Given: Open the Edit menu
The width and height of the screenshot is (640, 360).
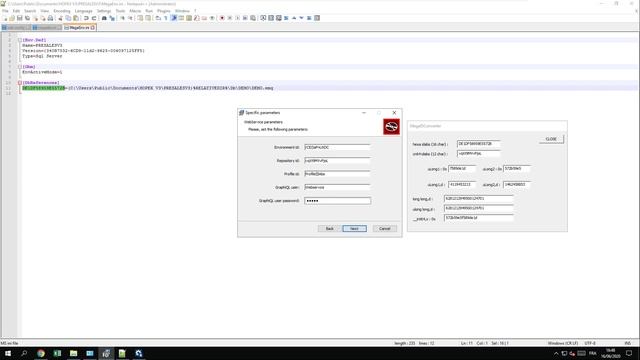Looking at the screenshot, I should 16,11.
